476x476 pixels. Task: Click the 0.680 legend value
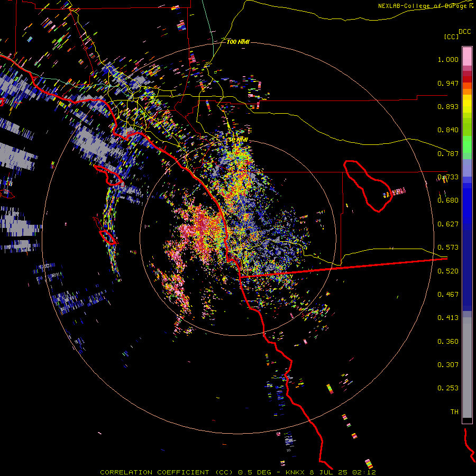(x=448, y=200)
